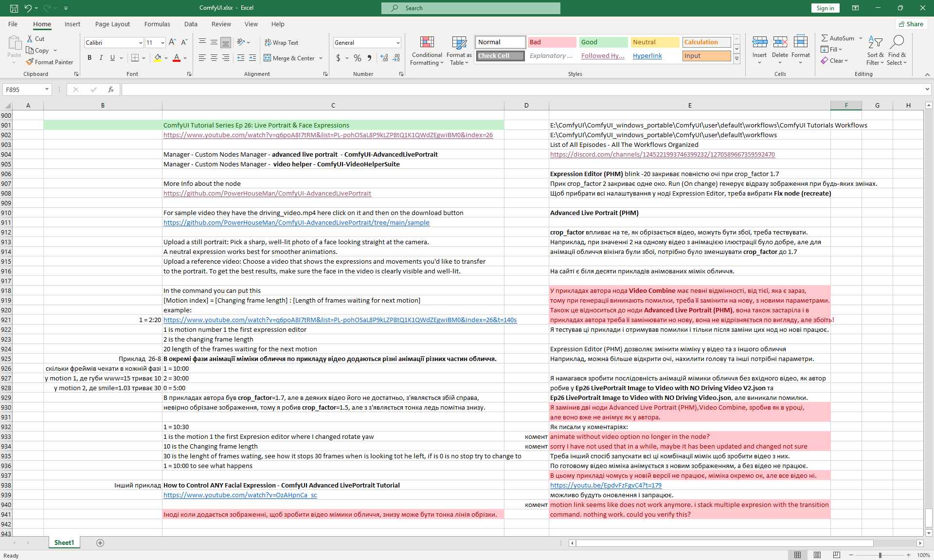
Task: Click the zoom slider handle in status bar
Action: (x=880, y=555)
